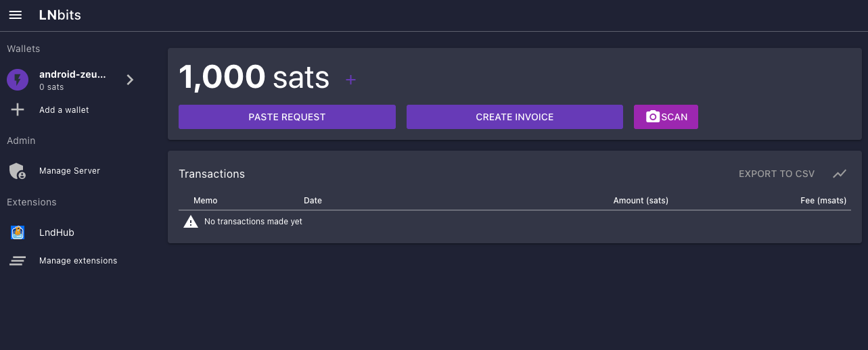The image size is (868, 350).
Task: Select the Manage Server menu label
Action: tap(70, 171)
